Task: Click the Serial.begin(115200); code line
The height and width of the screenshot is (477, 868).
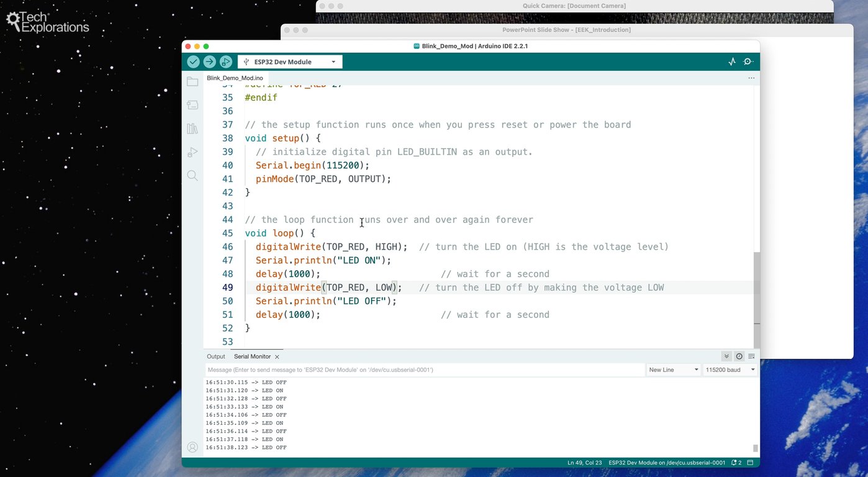Action: point(312,166)
